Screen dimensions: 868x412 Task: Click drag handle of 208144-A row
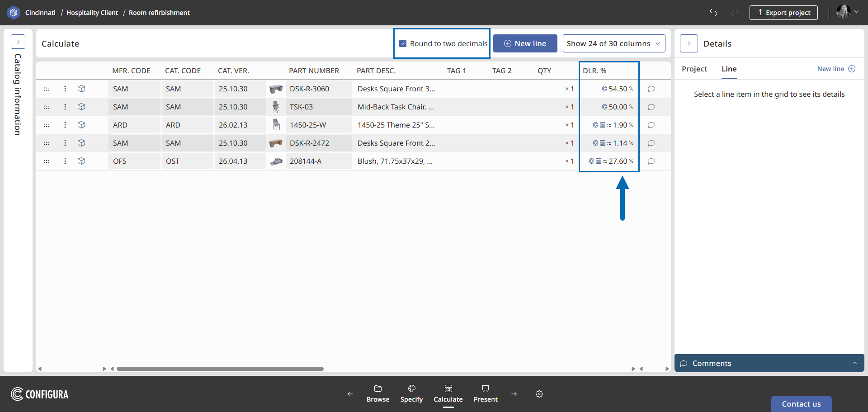[x=47, y=161]
